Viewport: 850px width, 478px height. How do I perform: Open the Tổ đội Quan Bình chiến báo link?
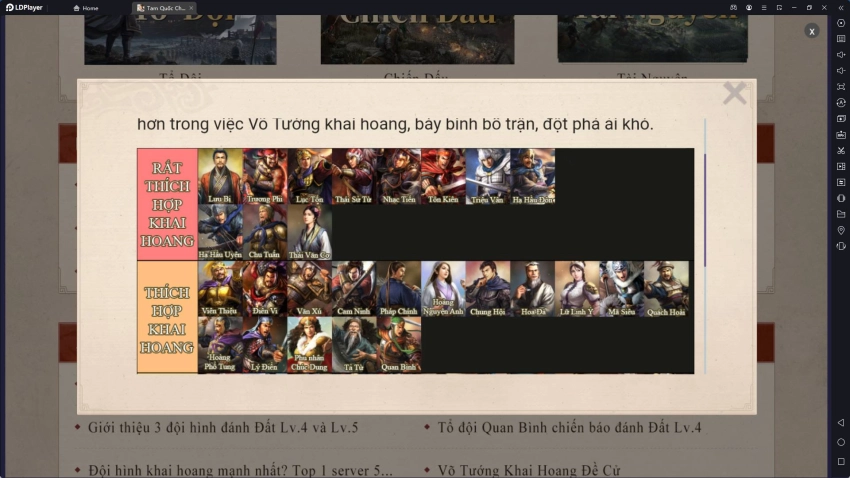tap(569, 428)
